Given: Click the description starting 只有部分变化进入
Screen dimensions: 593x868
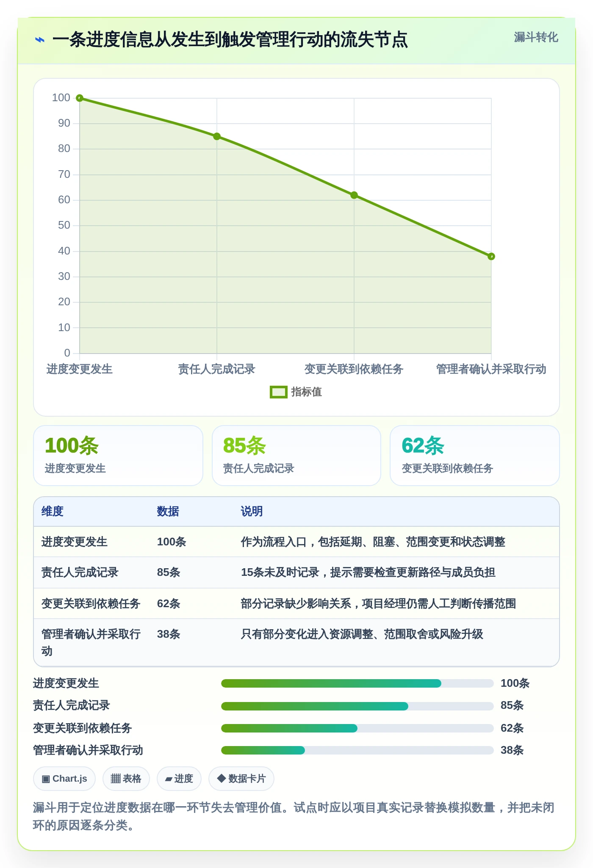Looking at the screenshot, I should point(362,634).
